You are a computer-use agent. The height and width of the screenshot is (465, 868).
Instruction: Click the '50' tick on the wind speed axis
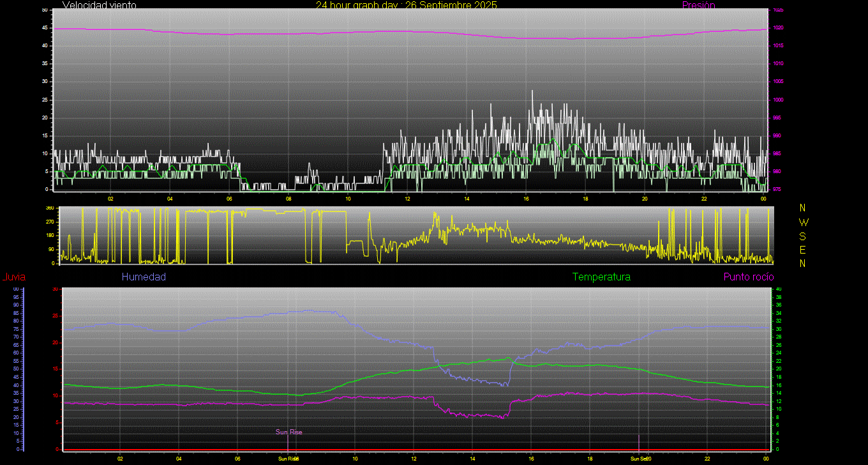(44, 10)
